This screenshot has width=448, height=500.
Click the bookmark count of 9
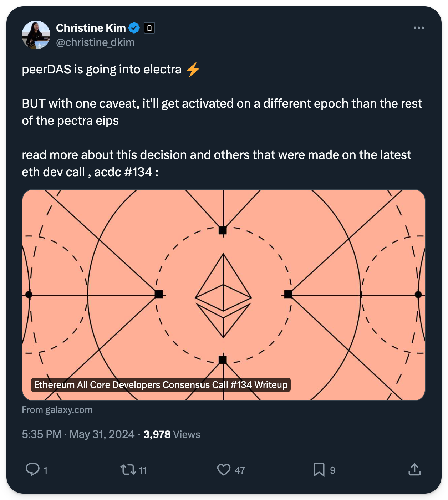tap(332, 470)
